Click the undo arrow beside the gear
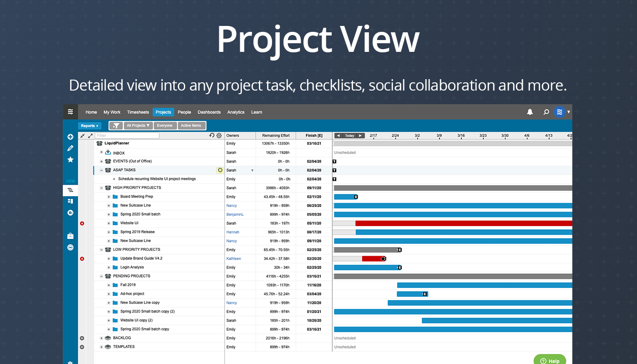Viewport: 637px width, 364px height. pos(212,136)
